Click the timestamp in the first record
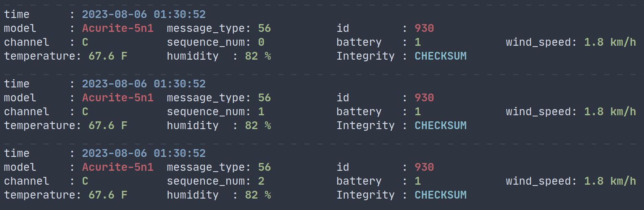 [x=144, y=14]
